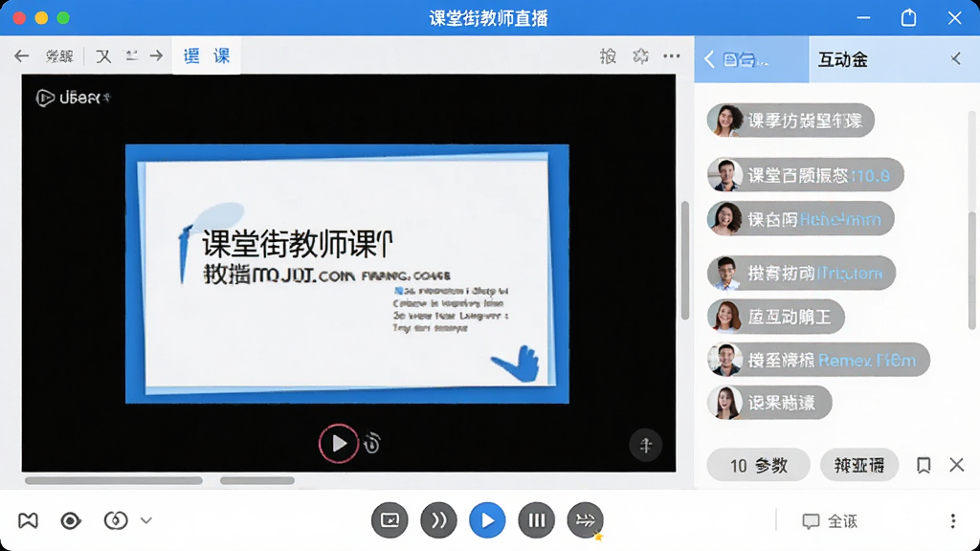Click avatar of the first chat participant

[x=725, y=120]
